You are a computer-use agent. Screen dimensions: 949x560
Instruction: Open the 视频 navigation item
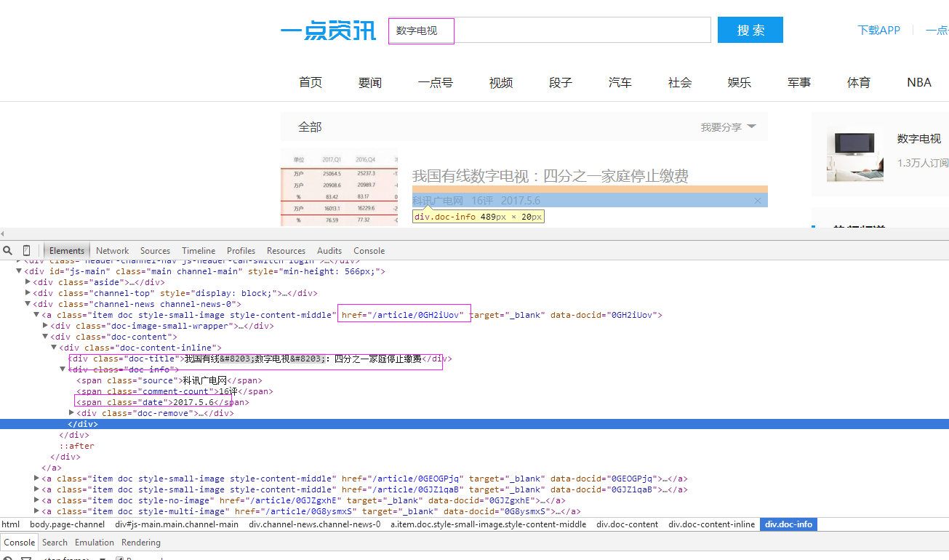coord(501,83)
